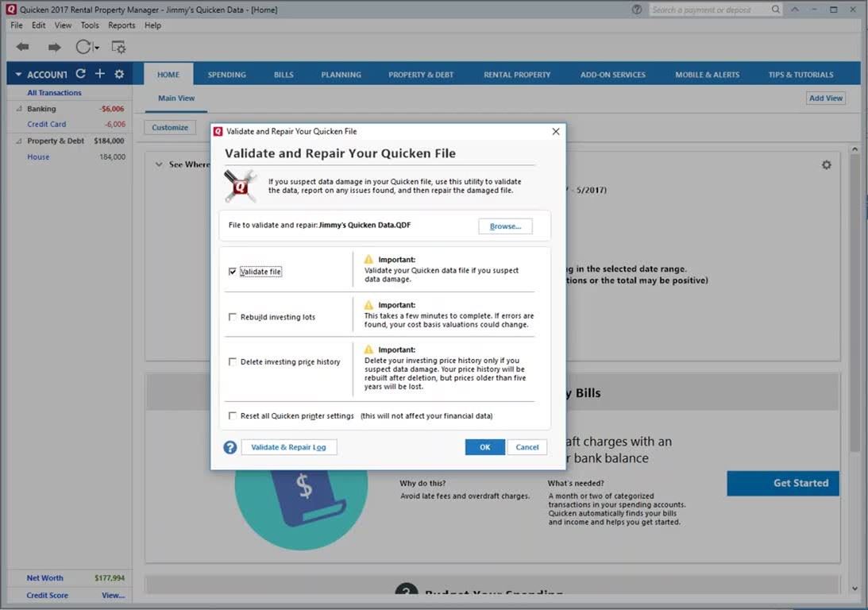
Task: Check Delete investing price history option
Action: tap(233, 362)
